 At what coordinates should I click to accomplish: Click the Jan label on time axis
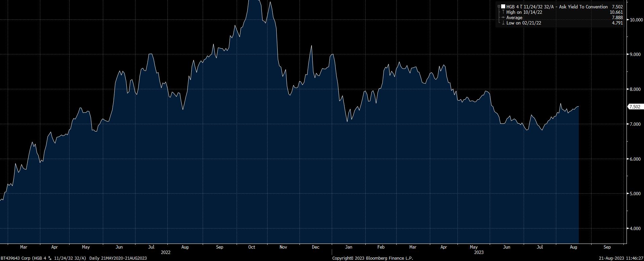349,247
